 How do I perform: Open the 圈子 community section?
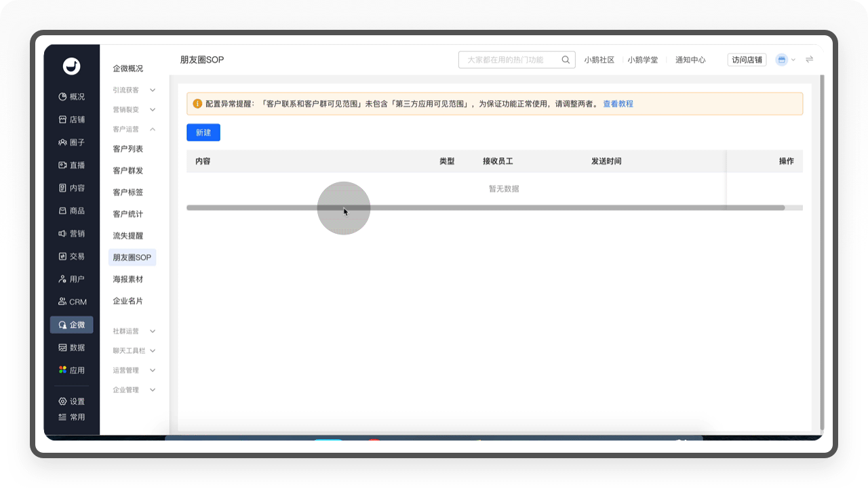click(x=71, y=142)
